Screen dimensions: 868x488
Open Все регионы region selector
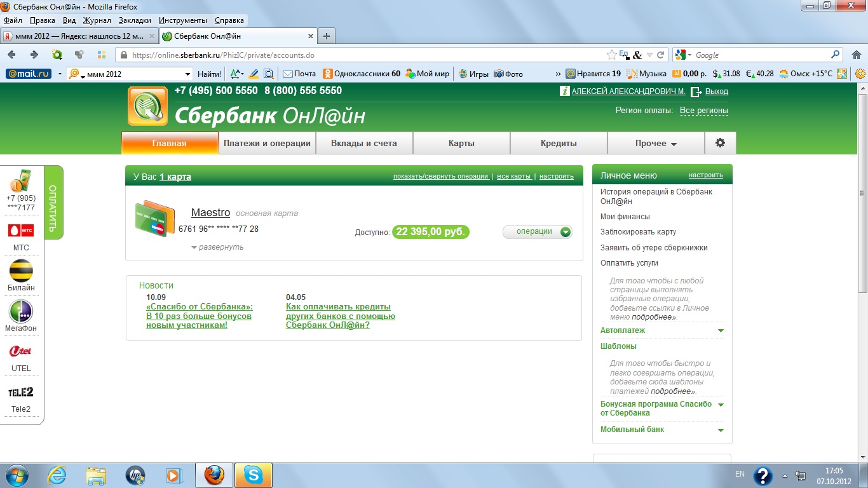point(704,111)
